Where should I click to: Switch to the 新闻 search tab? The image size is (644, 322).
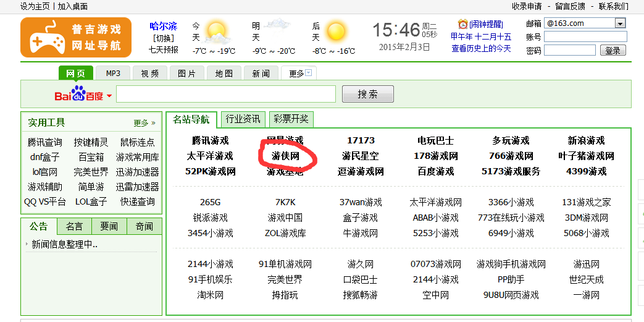point(261,73)
